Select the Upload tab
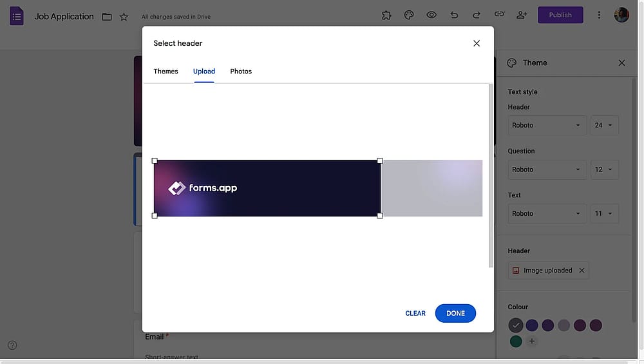Viewport: 644px width, 364px height. (204, 71)
